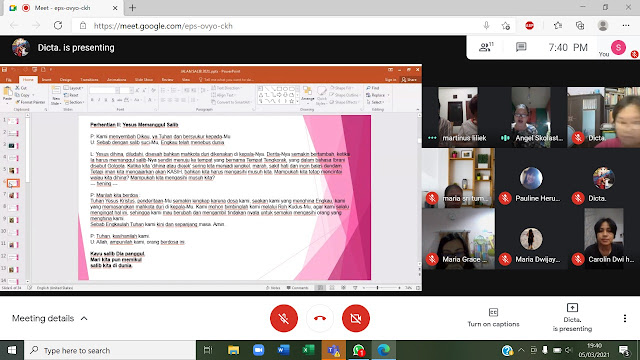Open browser Settings and more menu
The image size is (640, 360).
[626, 26]
